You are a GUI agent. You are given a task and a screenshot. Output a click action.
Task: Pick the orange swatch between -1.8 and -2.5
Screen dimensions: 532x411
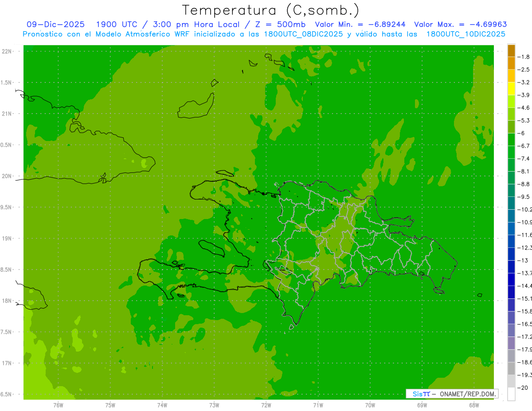point(511,63)
